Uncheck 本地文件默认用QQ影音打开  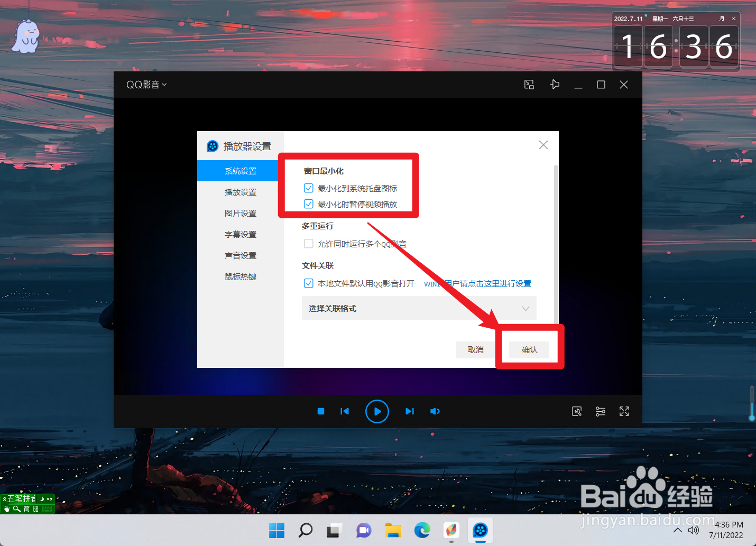309,283
